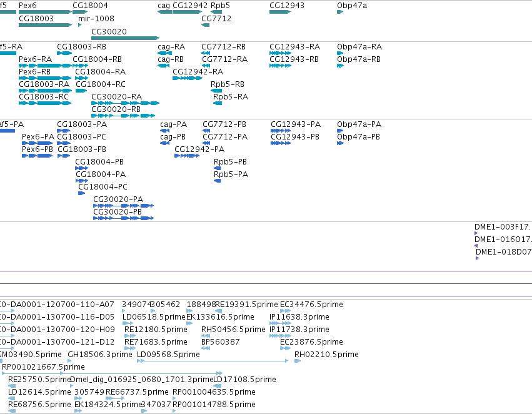Select EST RH02210.5prime
The width and height of the screenshot is (532, 414).
pos(326,355)
